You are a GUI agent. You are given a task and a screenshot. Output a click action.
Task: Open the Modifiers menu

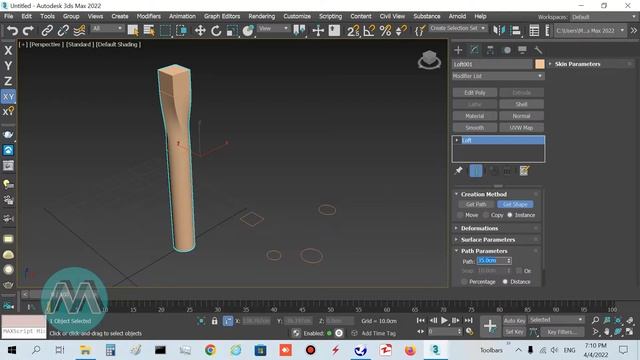pos(149,16)
